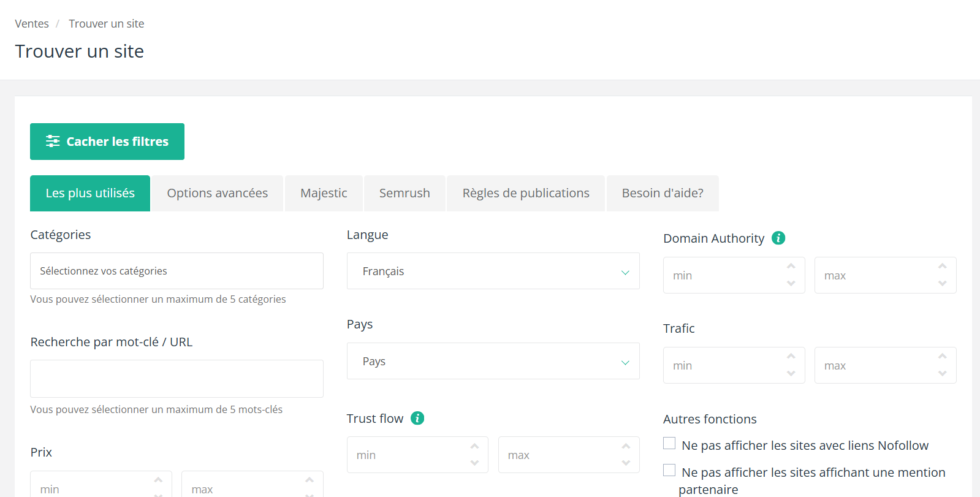Increase the Domain Authority min value

coord(791,267)
